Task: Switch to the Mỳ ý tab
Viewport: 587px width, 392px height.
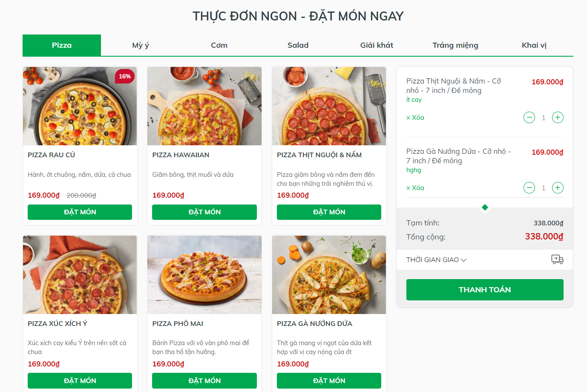Action: coord(140,45)
